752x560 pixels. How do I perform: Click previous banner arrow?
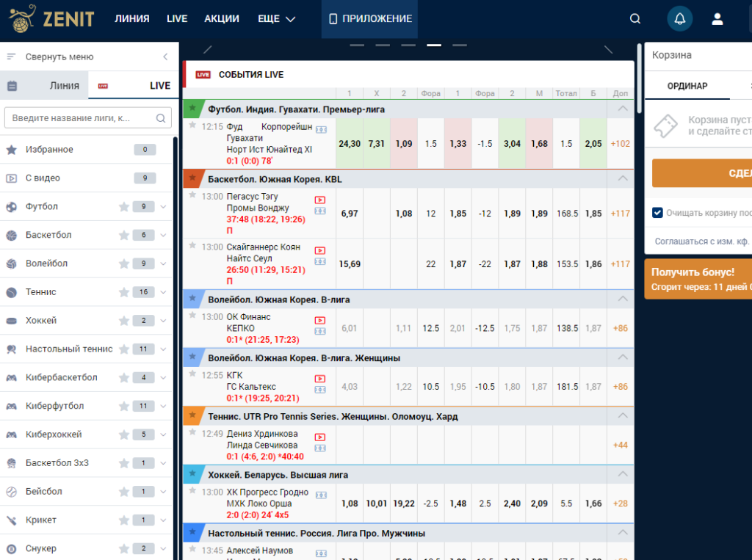click(x=208, y=49)
